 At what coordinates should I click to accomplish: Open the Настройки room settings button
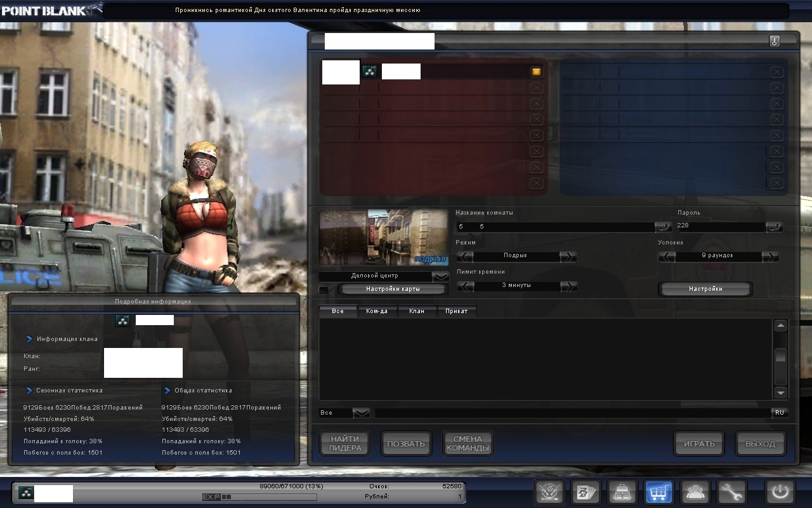click(x=705, y=289)
